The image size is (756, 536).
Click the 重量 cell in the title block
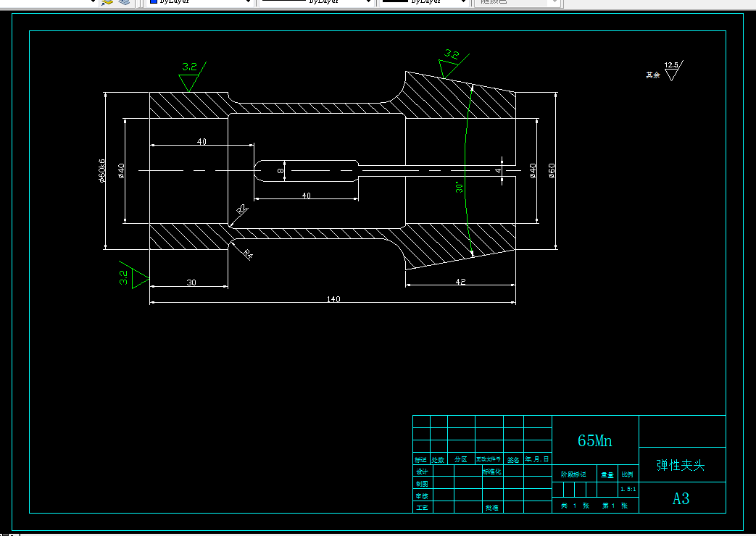pos(607,474)
